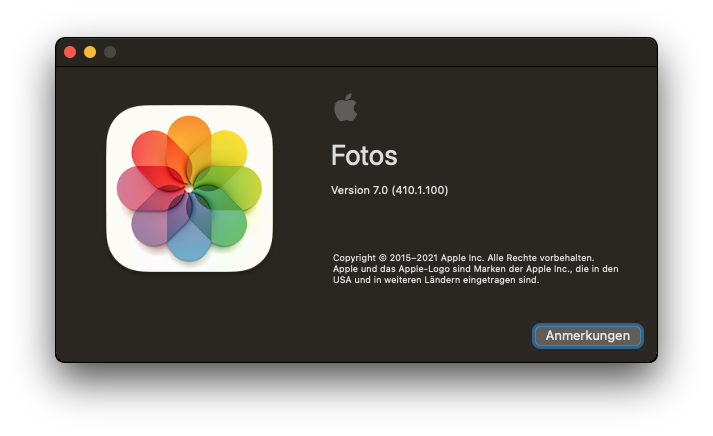The height and width of the screenshot is (436, 713).
Task: Click the disabled grey zoom button
Action: (110, 52)
